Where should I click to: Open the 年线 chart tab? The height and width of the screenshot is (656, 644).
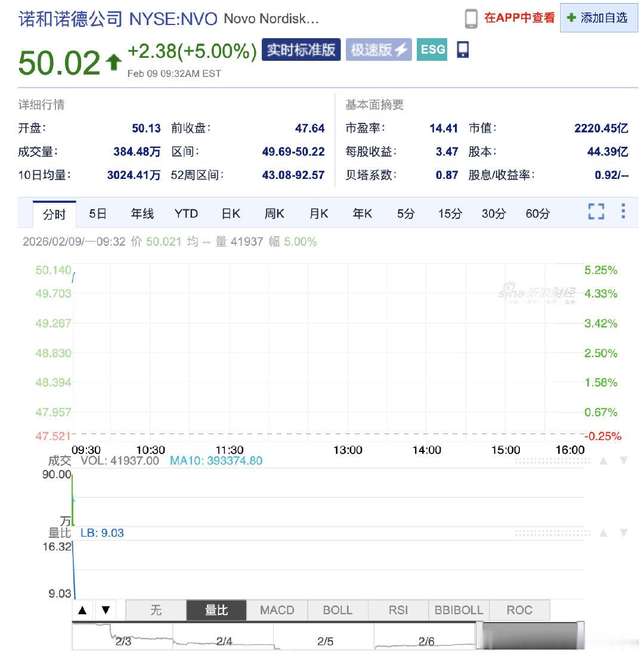143,213
